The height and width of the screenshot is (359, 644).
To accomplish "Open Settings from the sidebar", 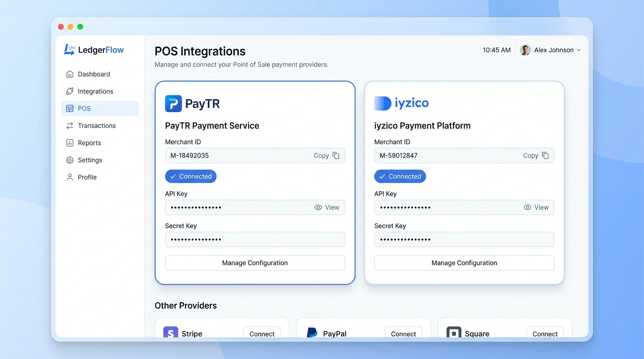I will pyautogui.click(x=100, y=160).
